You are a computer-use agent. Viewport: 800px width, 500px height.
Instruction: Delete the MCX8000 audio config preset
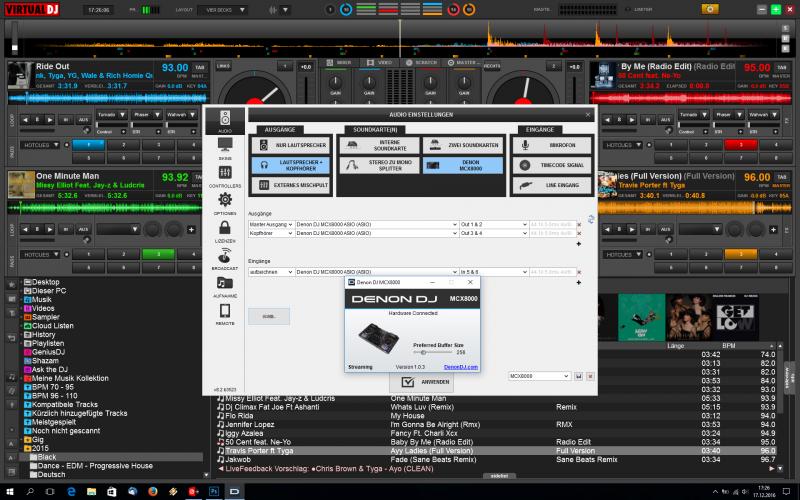click(590, 376)
